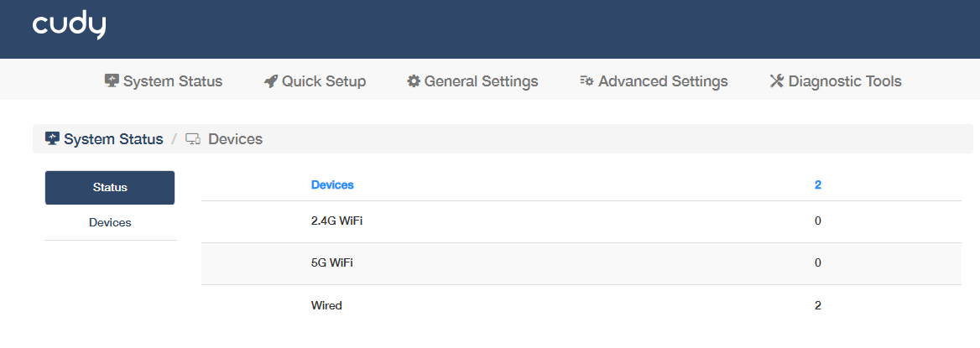
Task: Select the Devices sidebar tab
Action: (110, 222)
